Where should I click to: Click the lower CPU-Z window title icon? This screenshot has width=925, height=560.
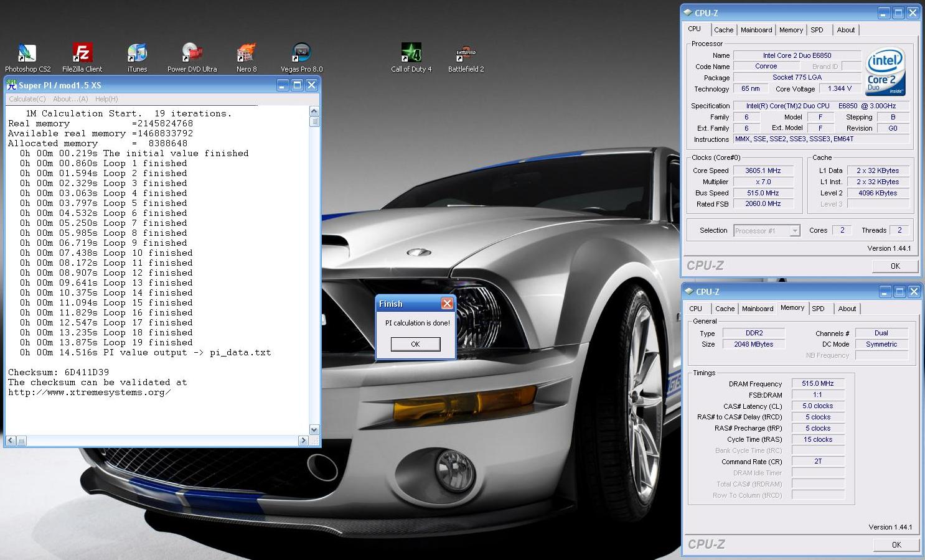click(688, 291)
